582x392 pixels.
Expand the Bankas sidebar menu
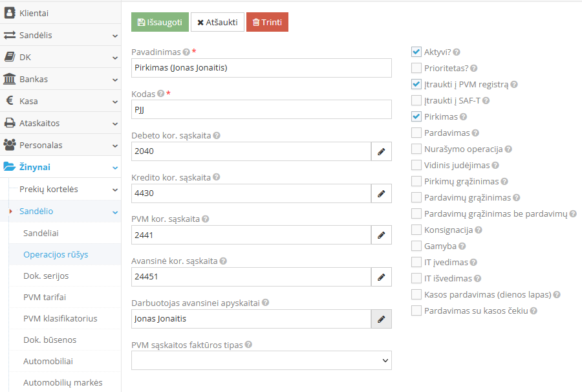[60, 79]
